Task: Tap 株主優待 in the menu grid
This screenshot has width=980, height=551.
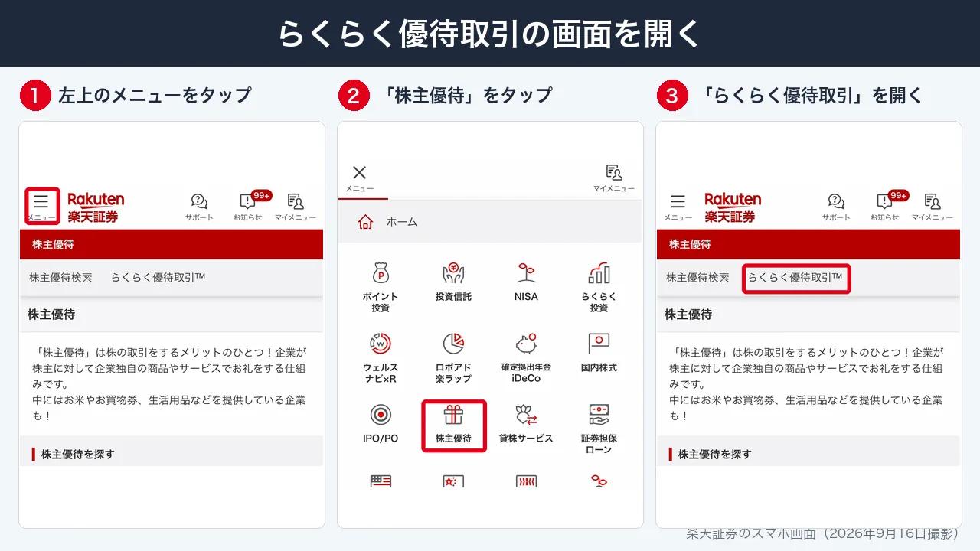Action: 454,425
